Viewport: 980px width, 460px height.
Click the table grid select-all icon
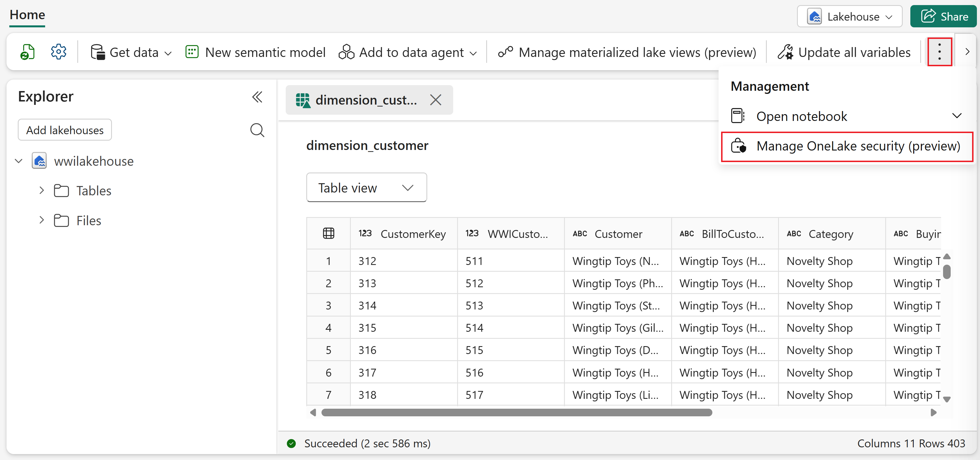point(328,233)
